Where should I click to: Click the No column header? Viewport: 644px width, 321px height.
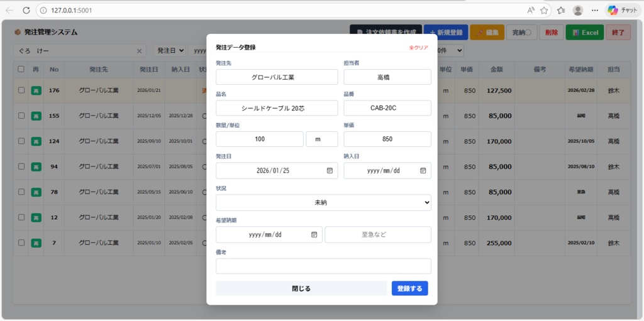[x=54, y=69]
